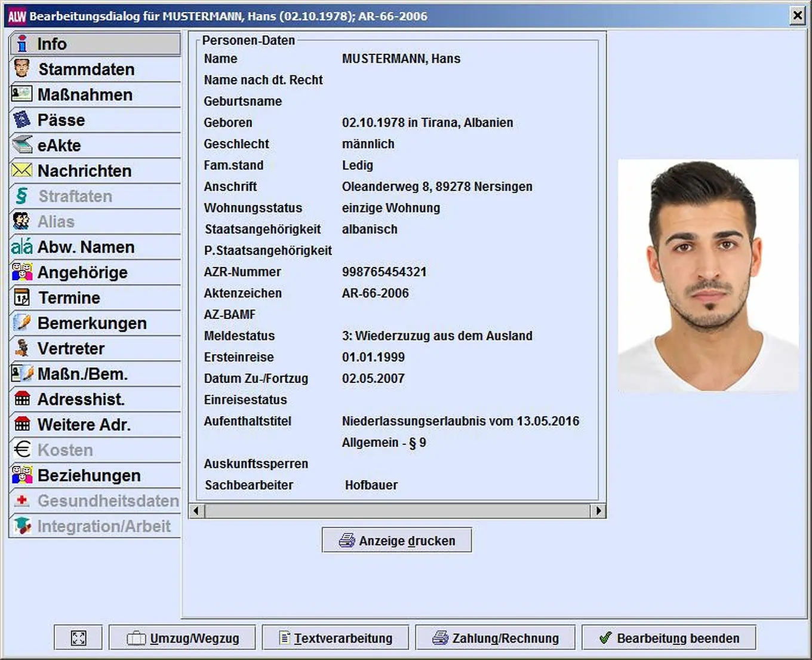This screenshot has height=660, width=812.
Task: Click the Stammdaten face icon
Action: pos(21,69)
